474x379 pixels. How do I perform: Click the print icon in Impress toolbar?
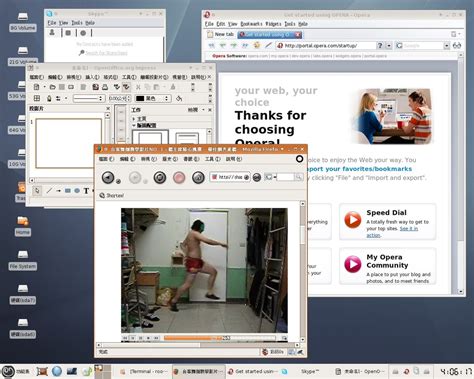coord(105,87)
